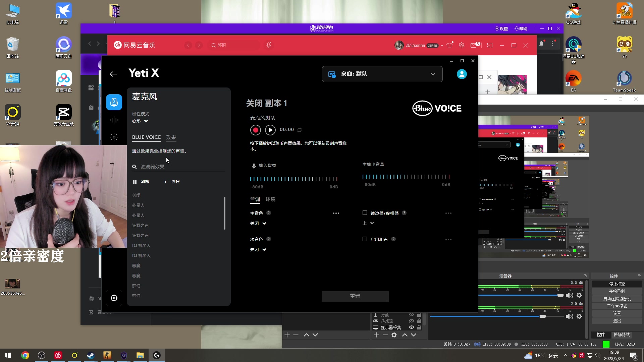Mute second OBS mixer channel speaker
This screenshot has width=644, height=362.
[569, 316]
